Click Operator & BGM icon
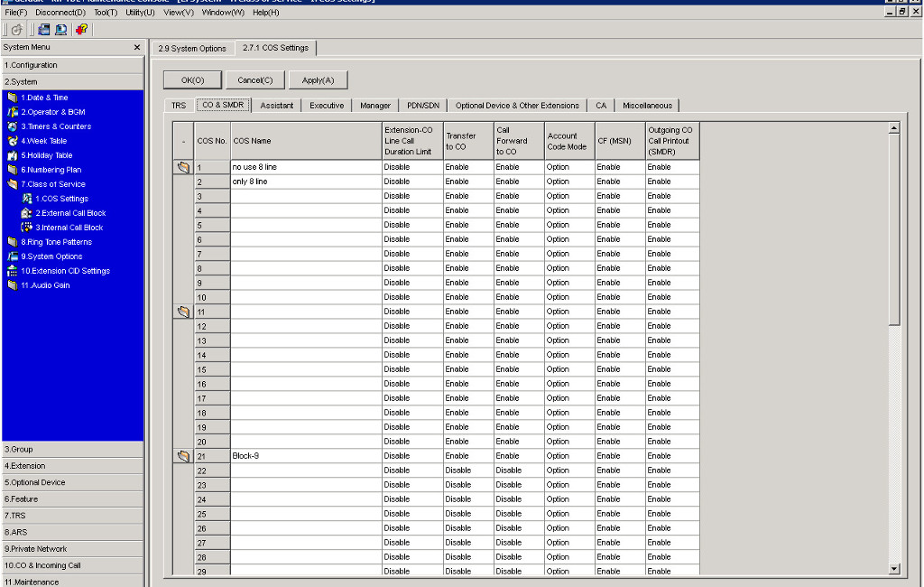The height and width of the screenshot is (587, 924). (x=13, y=111)
